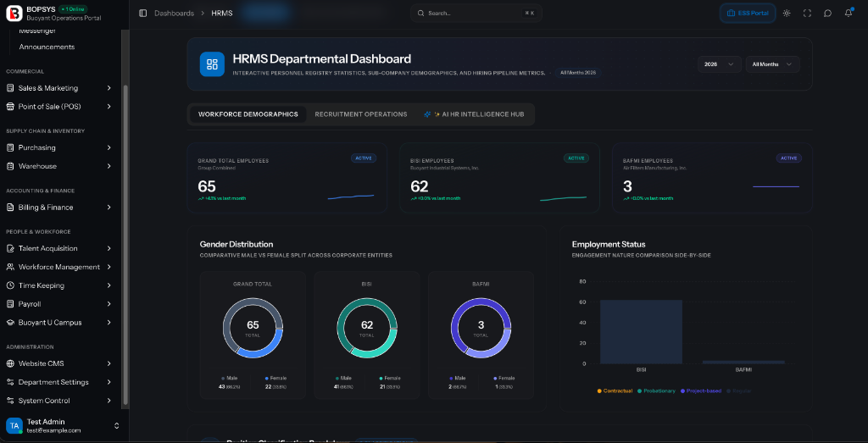Click the Sales & Marketing sidebar icon
Image resolution: width=868 pixels, height=443 pixels.
10,88
